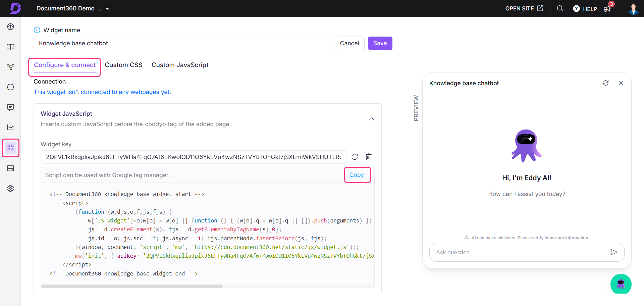The height and width of the screenshot is (306, 644).
Task: Open the API documentation braces icon
Action: pos(11,87)
